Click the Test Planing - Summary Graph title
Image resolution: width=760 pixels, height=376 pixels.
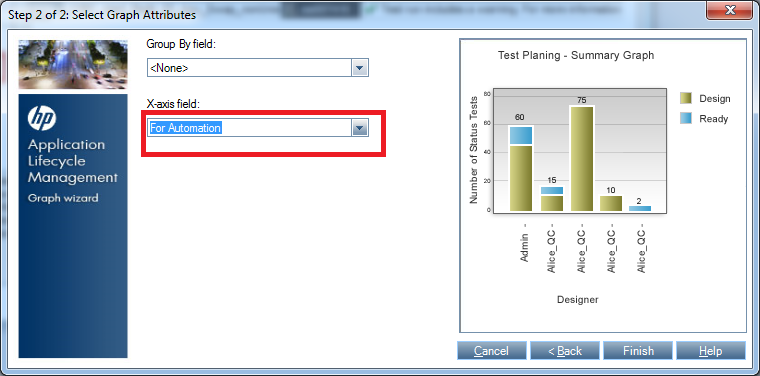(576, 55)
